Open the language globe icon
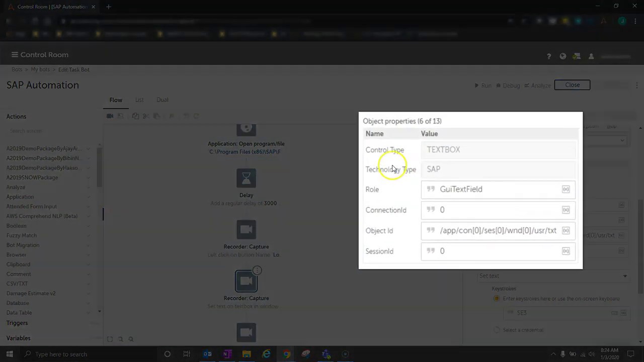644x362 pixels. click(563, 56)
